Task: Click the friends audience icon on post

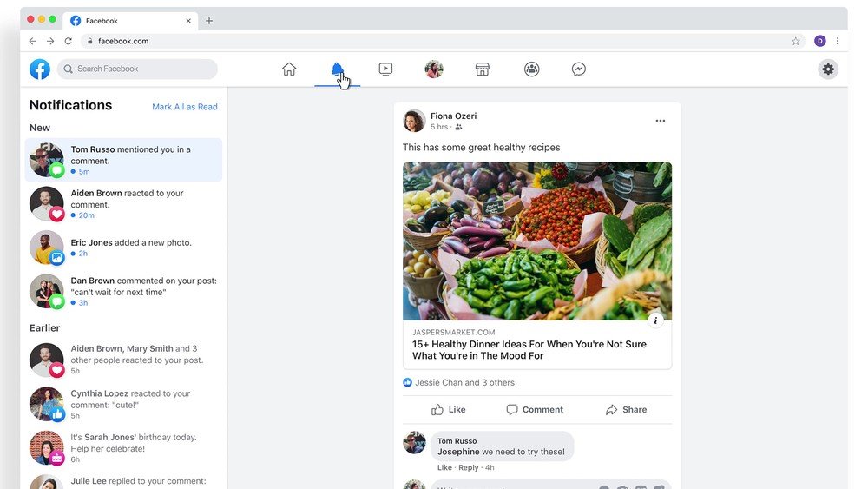Action: click(x=458, y=127)
